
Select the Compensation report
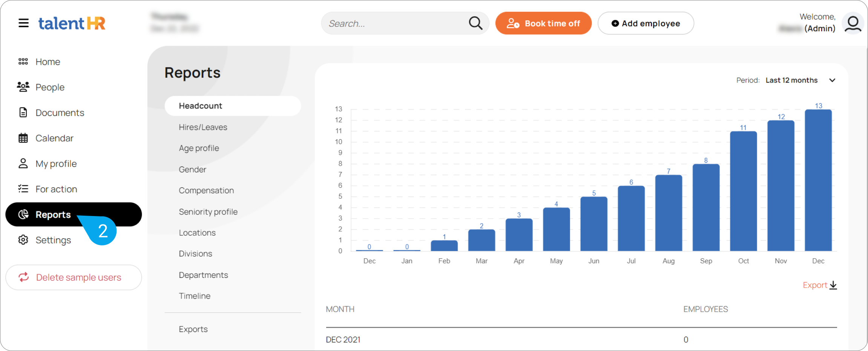206,190
